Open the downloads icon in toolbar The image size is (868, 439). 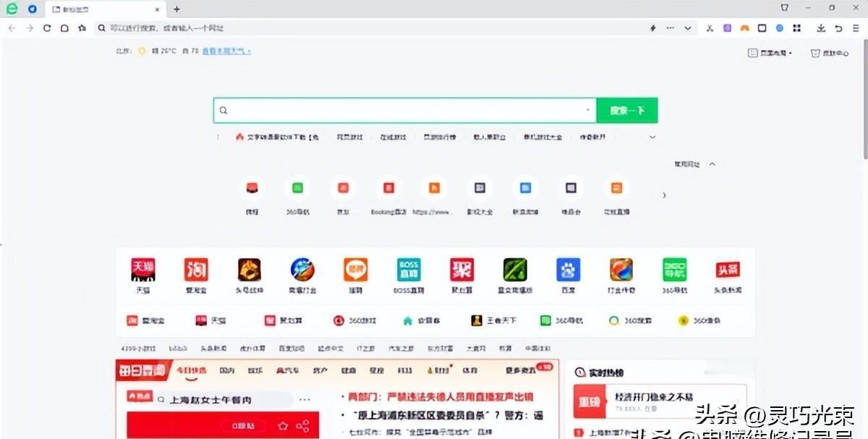click(x=821, y=28)
